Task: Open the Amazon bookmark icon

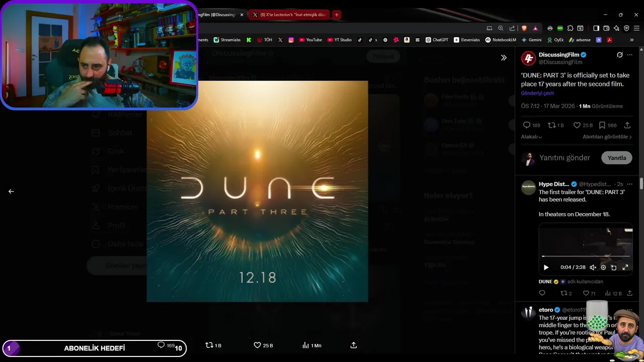Action: [x=407, y=40]
